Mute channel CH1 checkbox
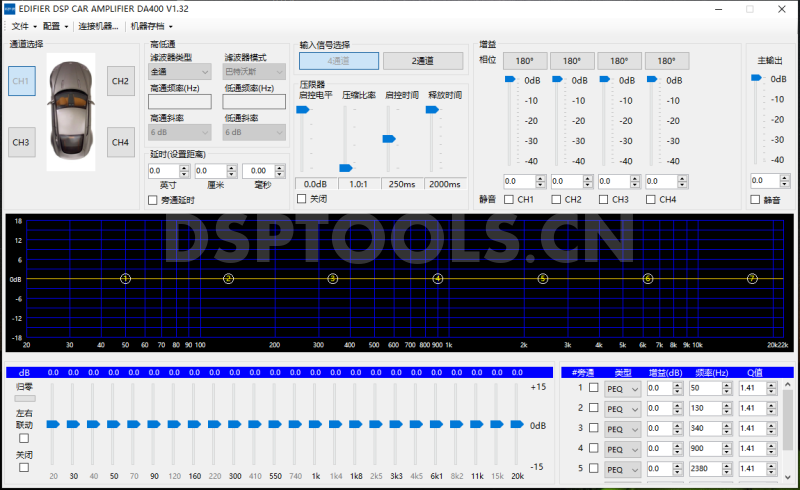Viewport: 800px width, 490px height. pos(509,200)
